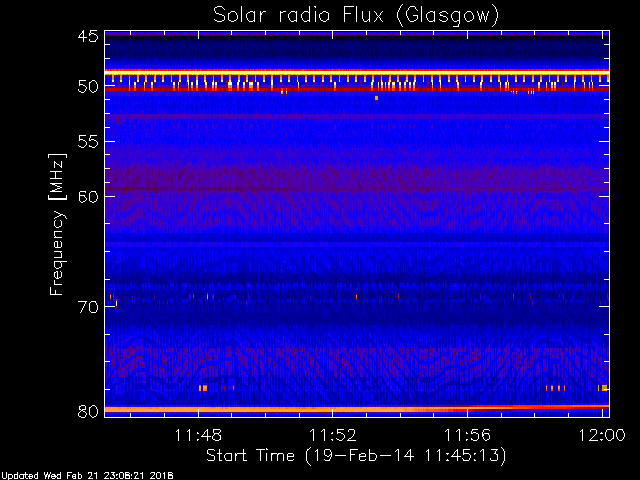The height and width of the screenshot is (480, 640).
Task: Click the 11:56 time tick label
Action: click(x=467, y=435)
